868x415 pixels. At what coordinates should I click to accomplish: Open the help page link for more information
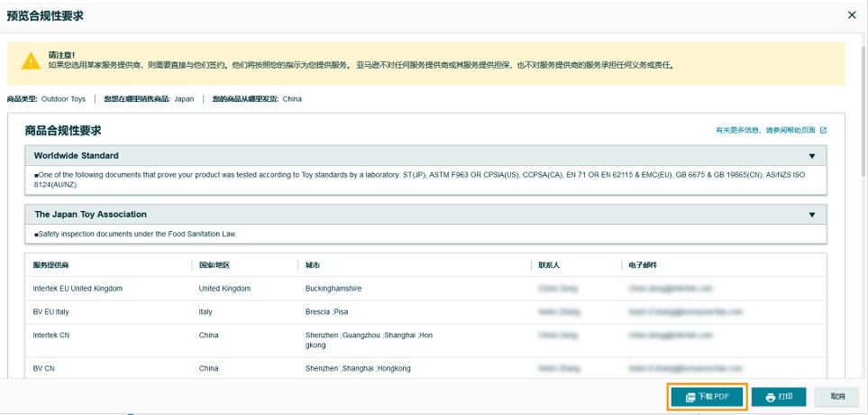tap(765, 131)
